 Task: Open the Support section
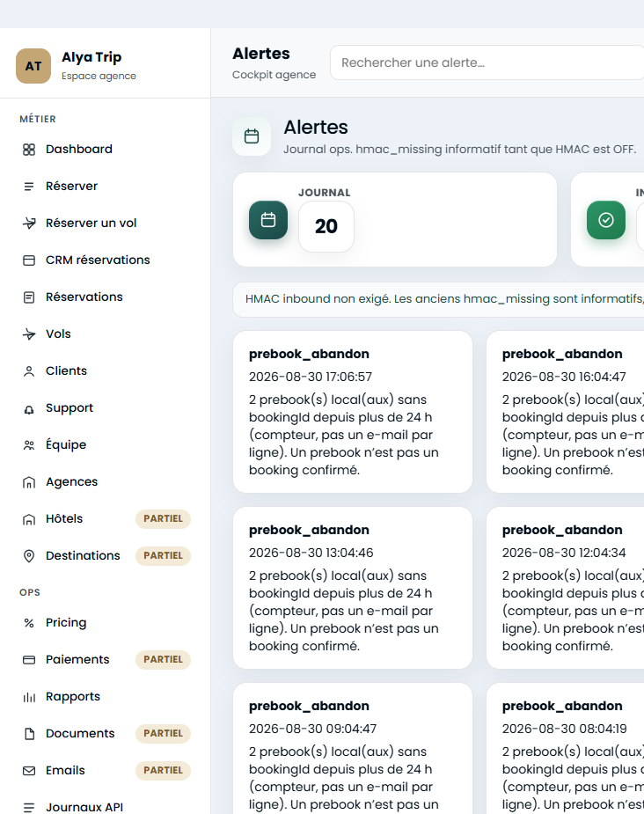tap(106, 408)
